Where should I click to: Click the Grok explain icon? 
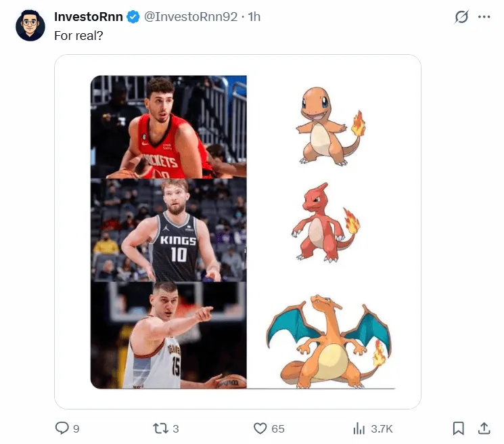tap(461, 17)
